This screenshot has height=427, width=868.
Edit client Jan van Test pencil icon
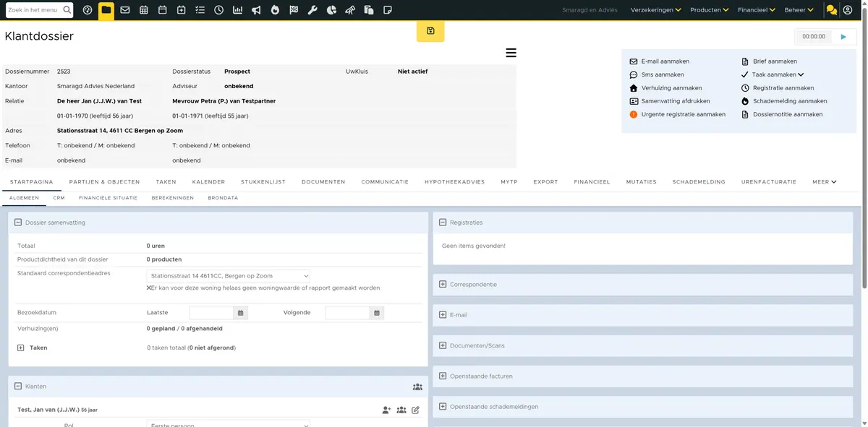point(415,410)
